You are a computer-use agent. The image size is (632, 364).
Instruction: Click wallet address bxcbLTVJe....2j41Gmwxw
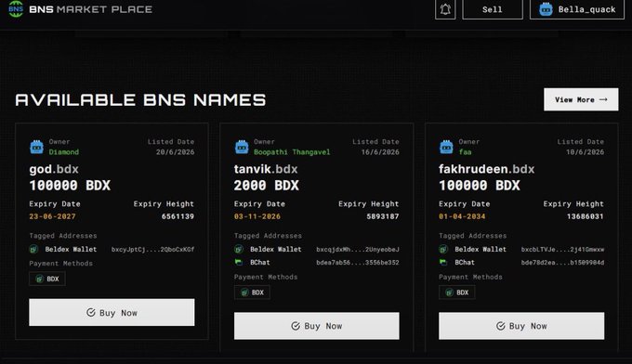562,249
